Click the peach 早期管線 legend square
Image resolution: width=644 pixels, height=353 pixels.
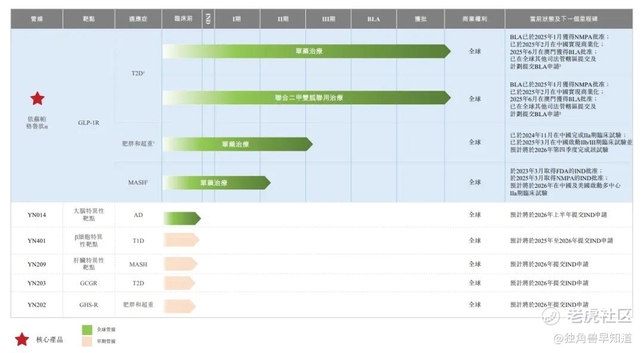87,341
